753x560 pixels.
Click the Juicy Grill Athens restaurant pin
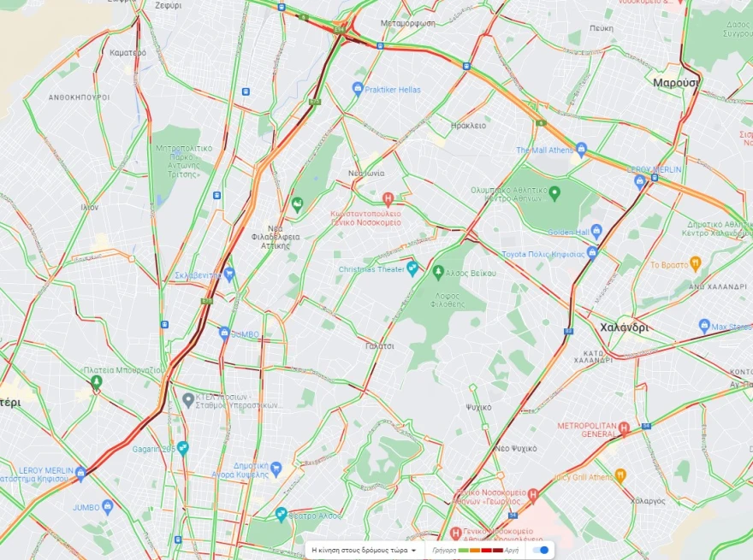coord(620,476)
